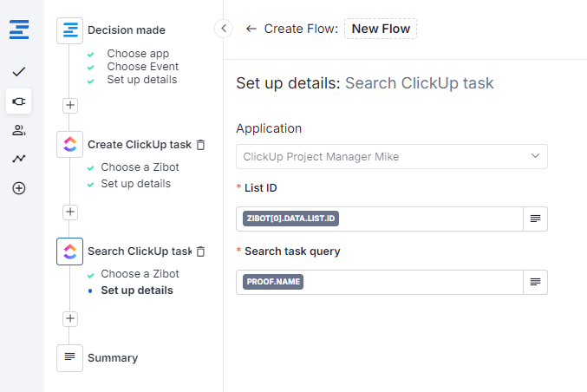The image size is (587, 392).
Task: Open the users icon in left sidebar
Action: 18,130
